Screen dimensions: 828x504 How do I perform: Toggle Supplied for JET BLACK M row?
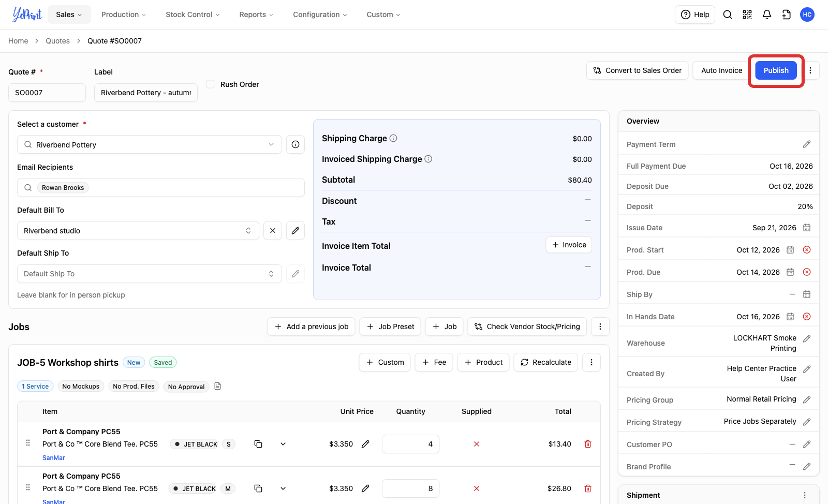(477, 488)
